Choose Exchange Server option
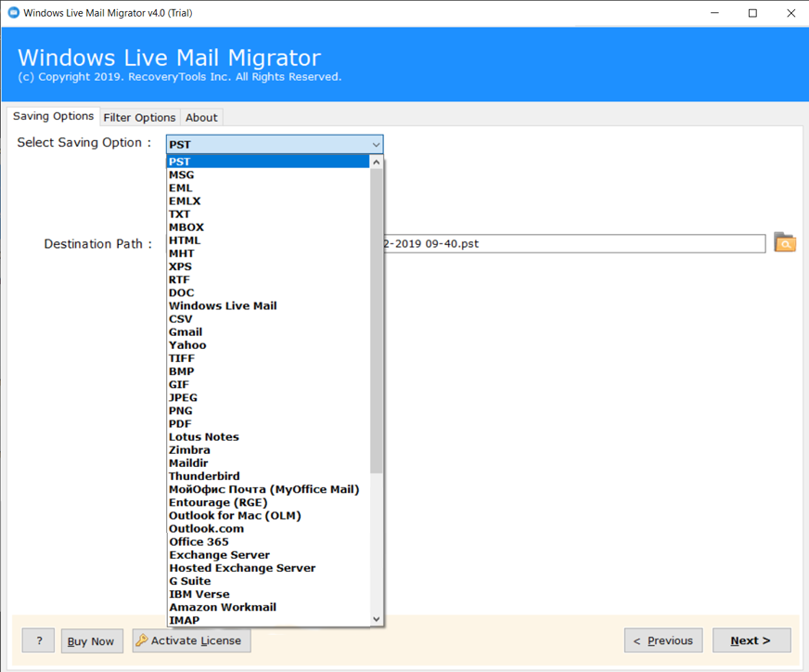 coord(268,555)
